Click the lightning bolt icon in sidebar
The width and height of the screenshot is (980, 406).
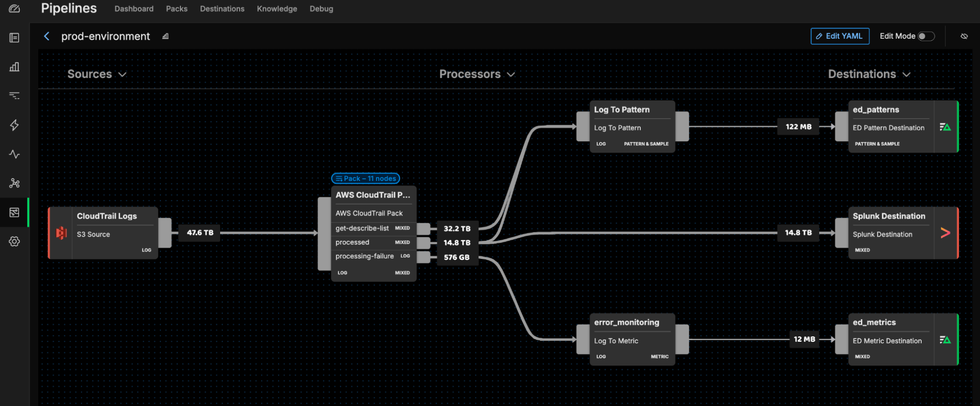tap(14, 125)
